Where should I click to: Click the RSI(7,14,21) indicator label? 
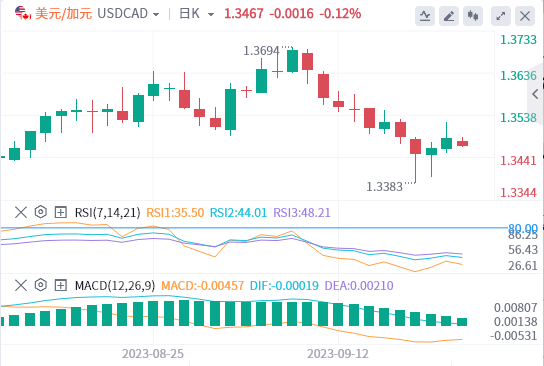108,212
